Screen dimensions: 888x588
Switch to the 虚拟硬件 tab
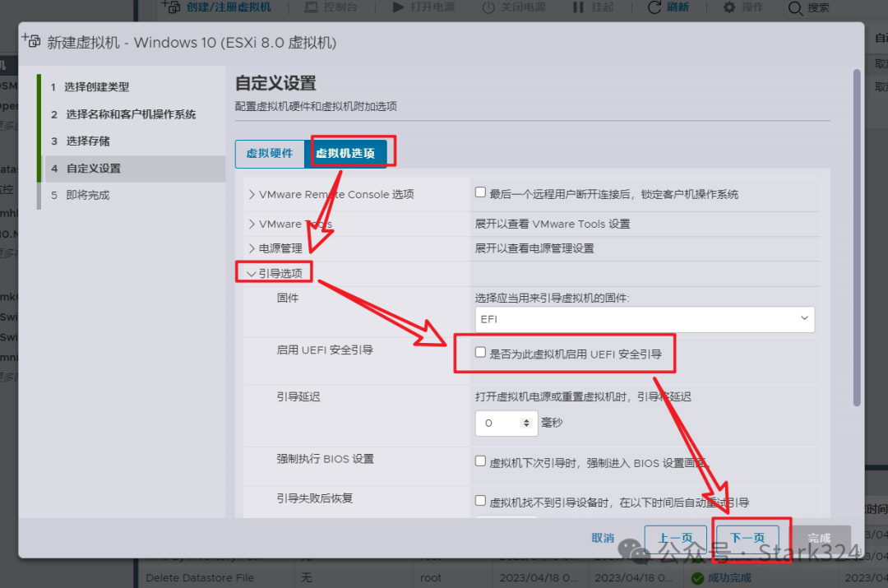270,154
